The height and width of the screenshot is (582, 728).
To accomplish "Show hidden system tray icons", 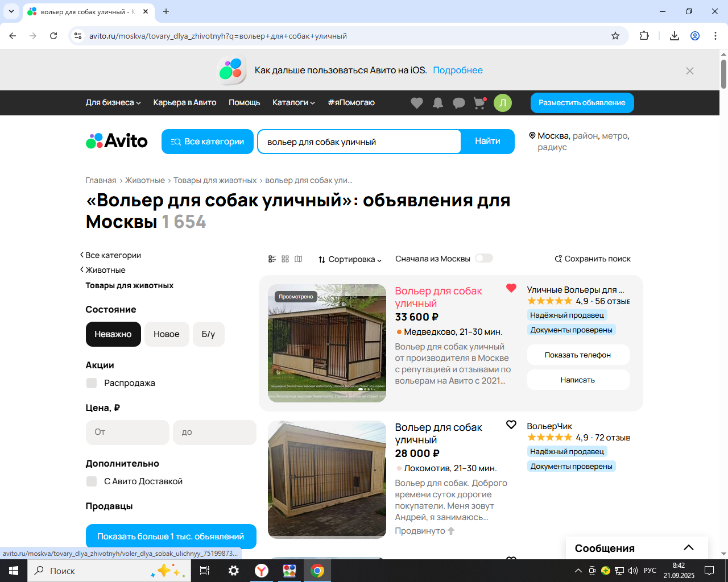I will click(578, 571).
